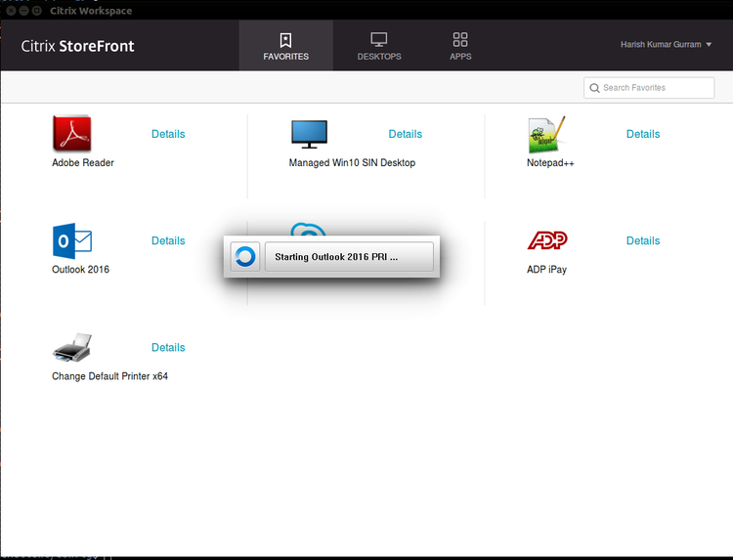
Task: Click the ADP iPay label
Action: pos(546,269)
